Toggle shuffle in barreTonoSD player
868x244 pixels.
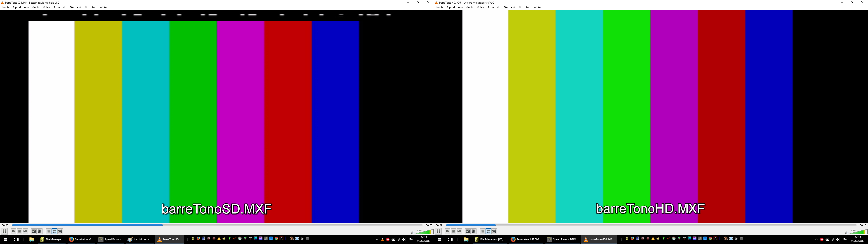click(60, 231)
